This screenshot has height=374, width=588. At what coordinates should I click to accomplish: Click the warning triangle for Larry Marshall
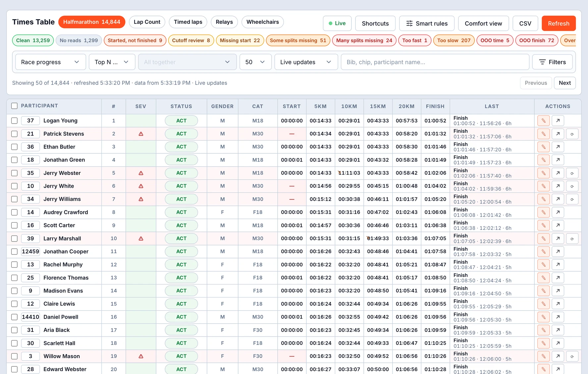point(141,239)
